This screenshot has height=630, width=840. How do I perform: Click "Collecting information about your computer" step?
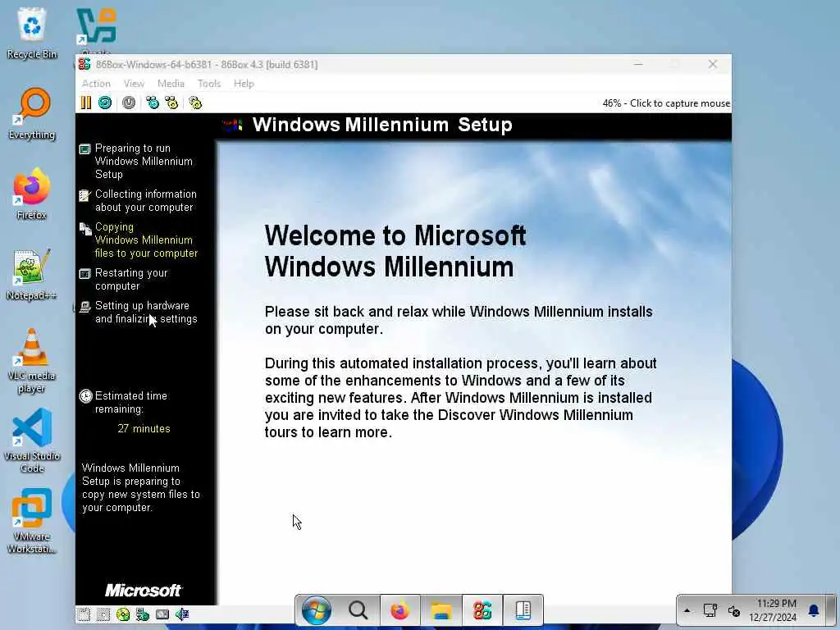coord(146,200)
